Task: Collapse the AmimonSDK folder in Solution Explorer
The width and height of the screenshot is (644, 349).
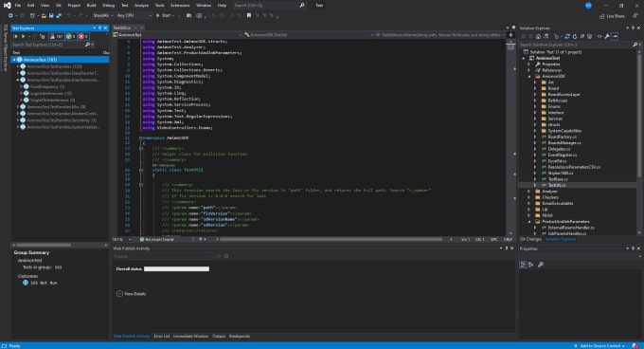Action: coord(529,77)
